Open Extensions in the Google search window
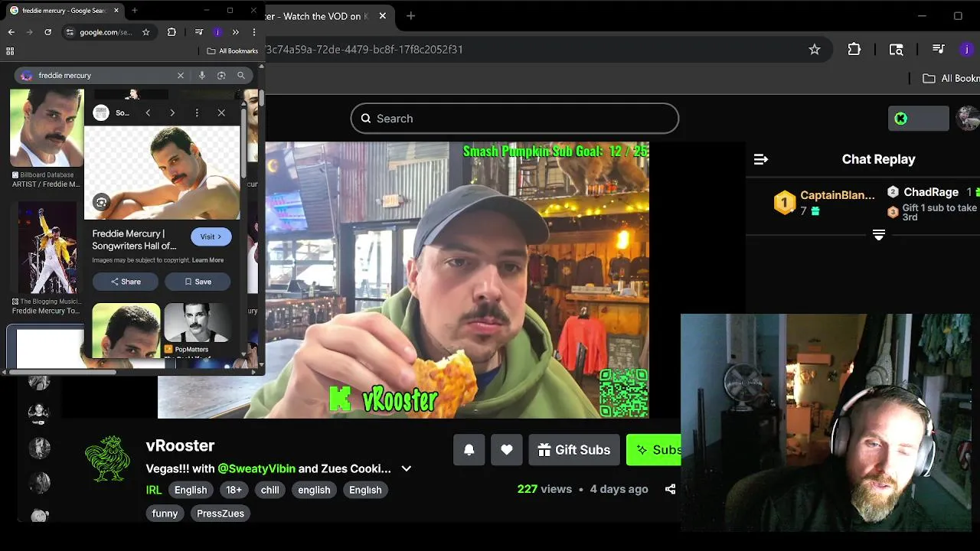Screen dimensions: 980x551 pyautogui.click(x=171, y=32)
